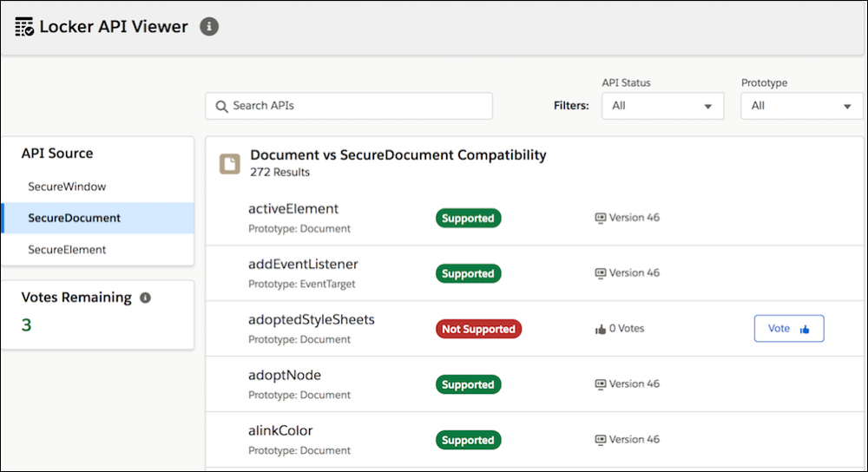Vote for adoptedStyleSheets
868x472 pixels.
pos(789,329)
